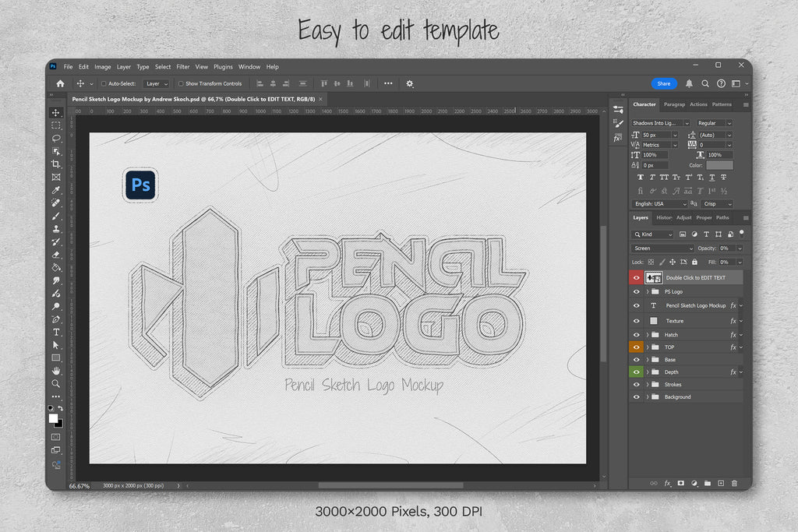This screenshot has height=532, width=798.
Task: Select the Crop tool
Action: (56, 164)
